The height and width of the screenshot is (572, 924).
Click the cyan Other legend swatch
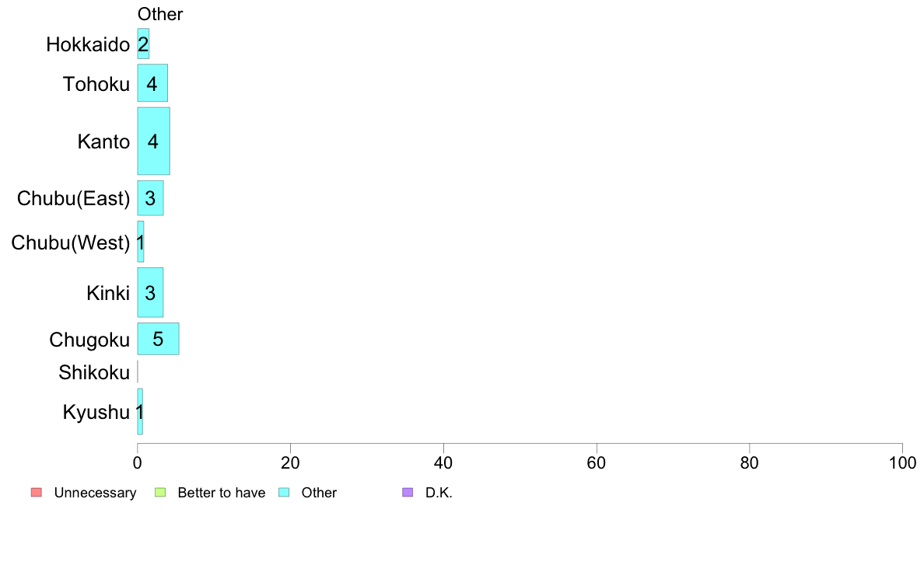pos(284,493)
